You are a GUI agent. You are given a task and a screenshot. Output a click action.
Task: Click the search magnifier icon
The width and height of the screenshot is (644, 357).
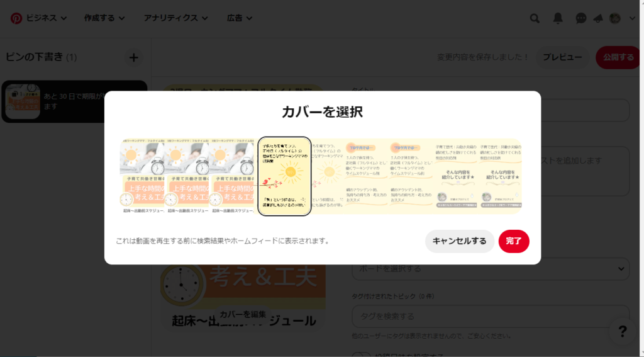pyautogui.click(x=535, y=18)
